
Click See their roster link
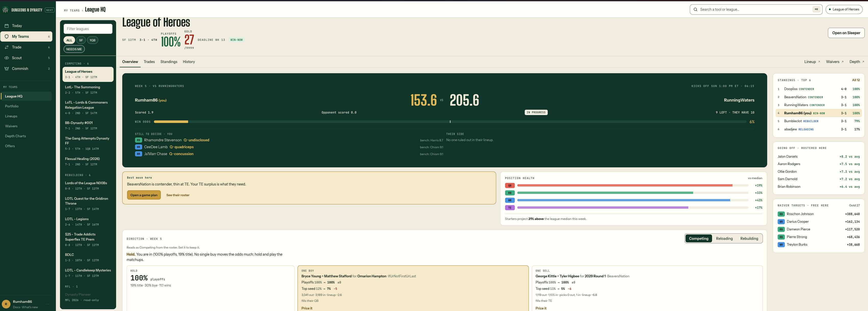[178, 195]
